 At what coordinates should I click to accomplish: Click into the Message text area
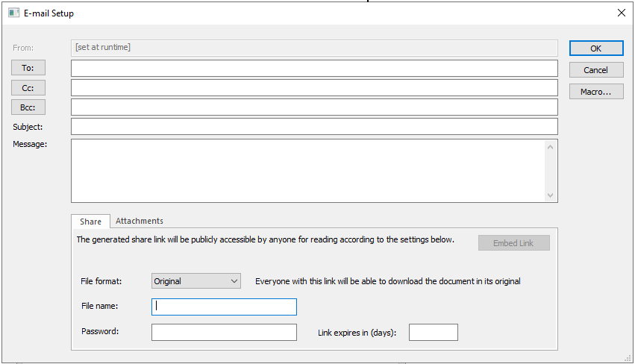click(x=307, y=171)
